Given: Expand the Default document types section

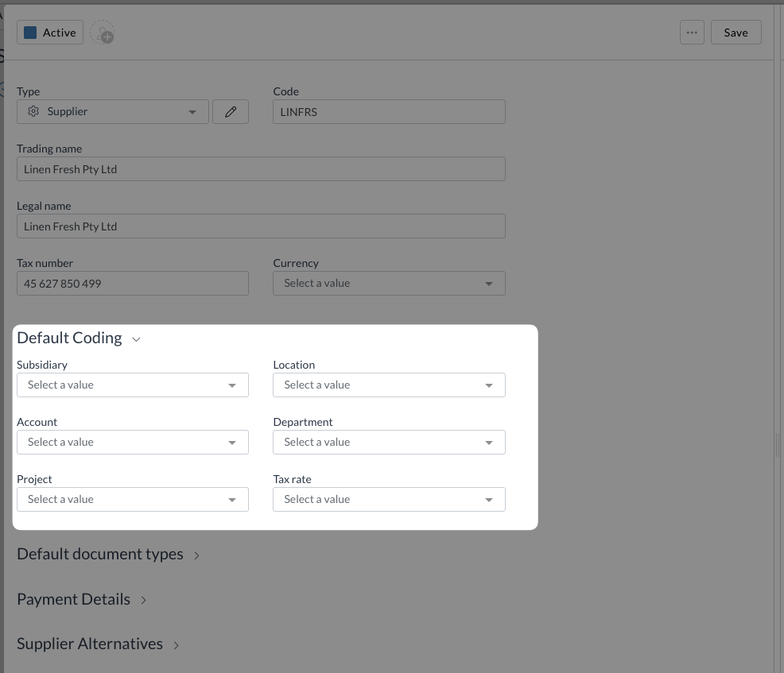Looking at the screenshot, I should pyautogui.click(x=107, y=555).
